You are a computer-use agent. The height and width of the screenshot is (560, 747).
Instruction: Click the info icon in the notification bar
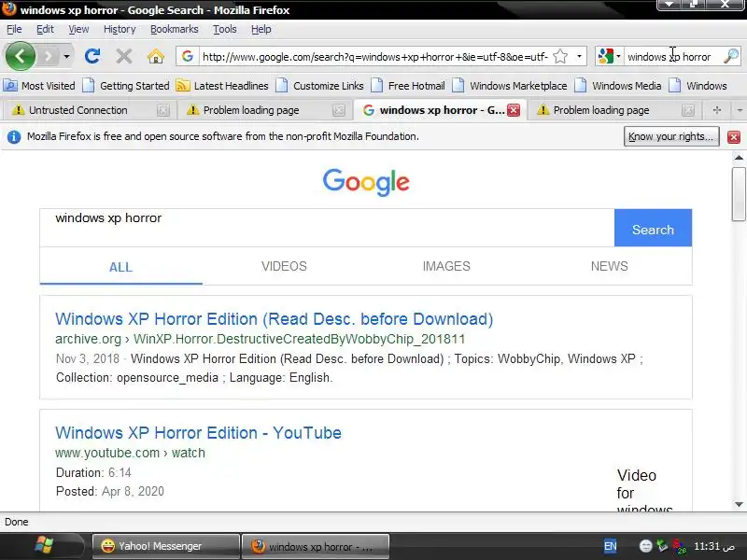tap(14, 137)
